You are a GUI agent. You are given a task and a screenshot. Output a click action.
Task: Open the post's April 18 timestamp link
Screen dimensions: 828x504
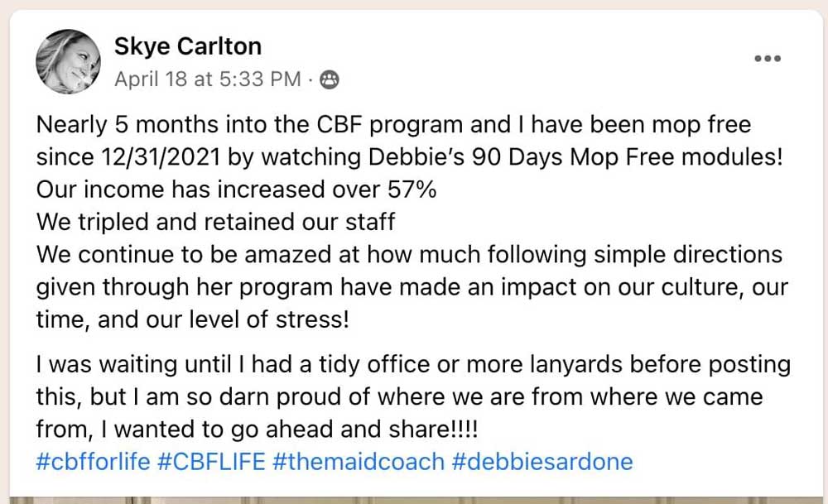(x=207, y=79)
